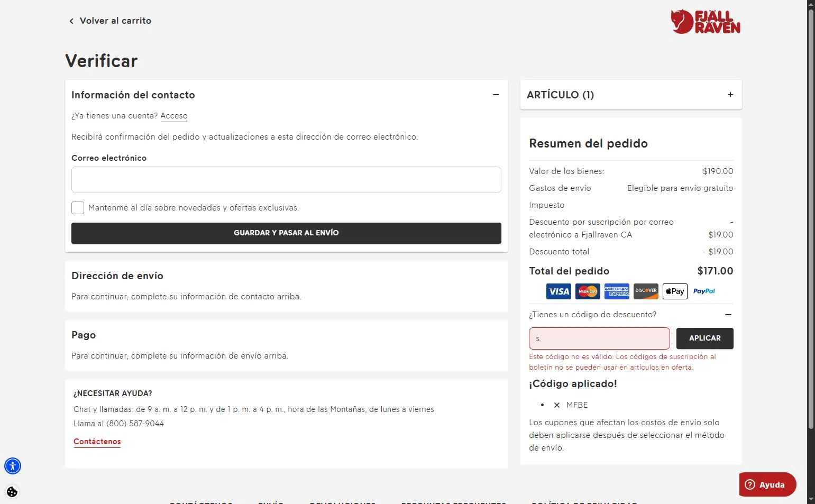Click the PayPal logo icon
815x504 pixels.
tap(704, 291)
